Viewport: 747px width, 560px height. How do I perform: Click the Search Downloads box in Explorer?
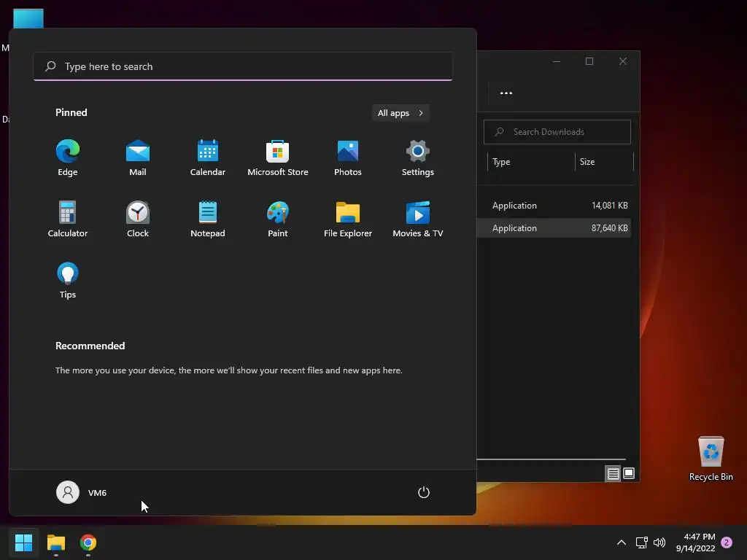[x=557, y=132]
